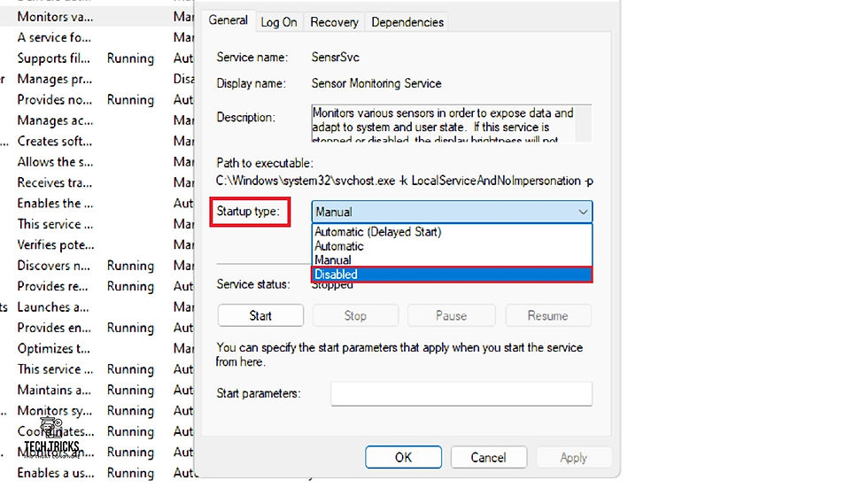The image size is (868, 488).
Task: Select 'Monitors va...' row in Services list
Action: coord(97,17)
